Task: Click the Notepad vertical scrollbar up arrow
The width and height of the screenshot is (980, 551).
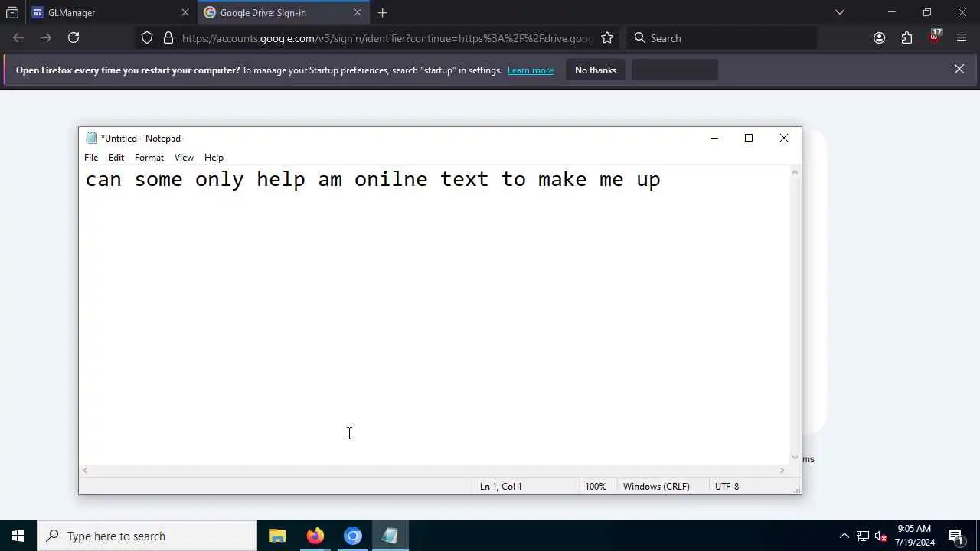Action: (795, 172)
